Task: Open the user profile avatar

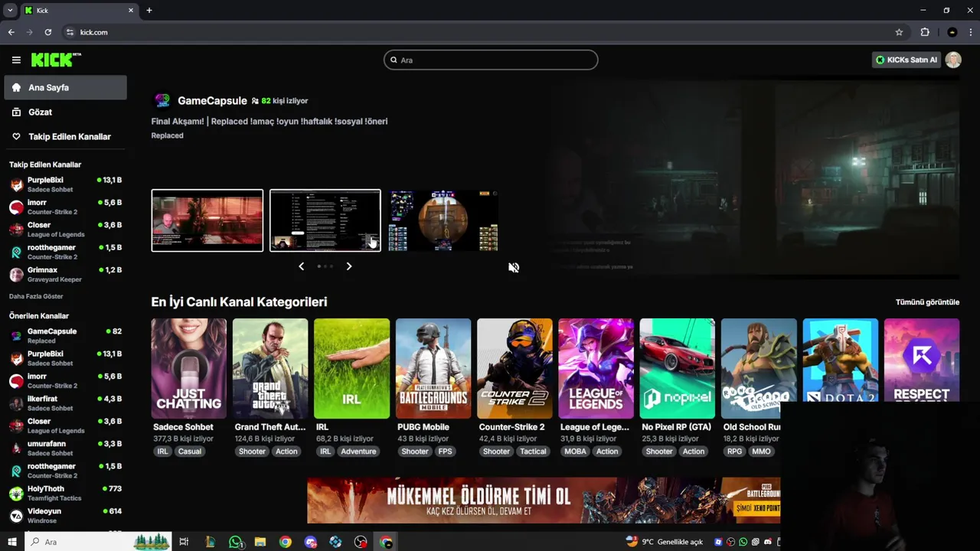Action: [x=953, y=60]
